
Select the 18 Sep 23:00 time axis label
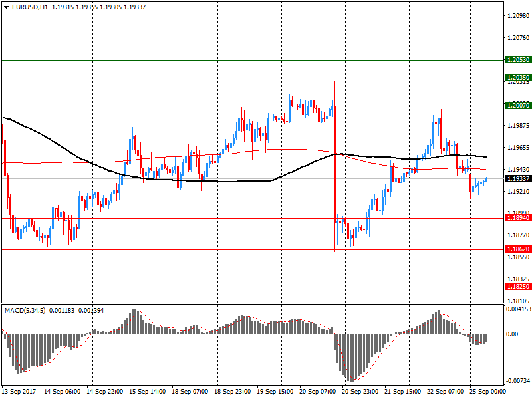(232, 391)
